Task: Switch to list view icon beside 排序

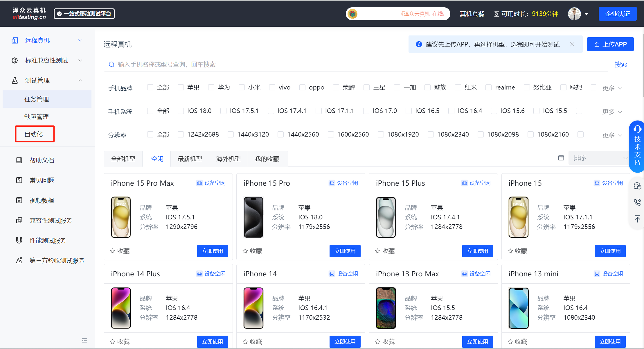Action: (x=561, y=158)
